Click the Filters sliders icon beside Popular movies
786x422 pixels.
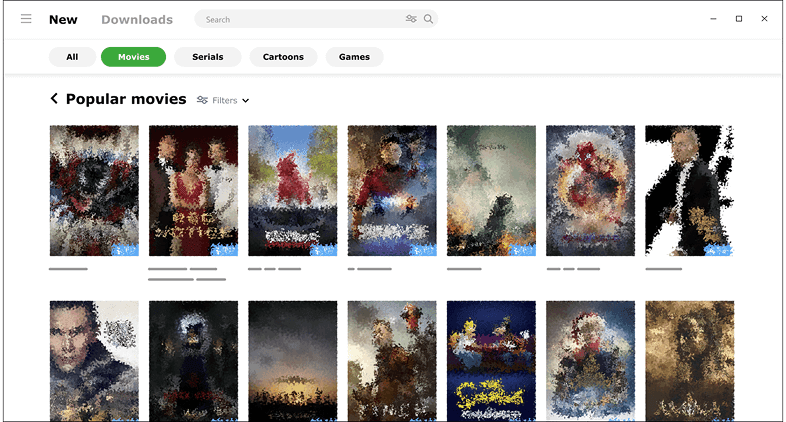[202, 100]
